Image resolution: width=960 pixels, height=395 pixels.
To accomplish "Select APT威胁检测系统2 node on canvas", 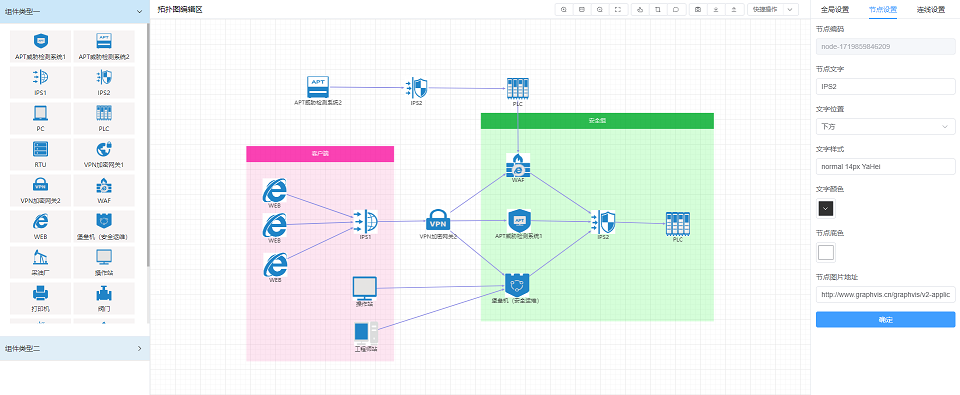I will [318, 87].
